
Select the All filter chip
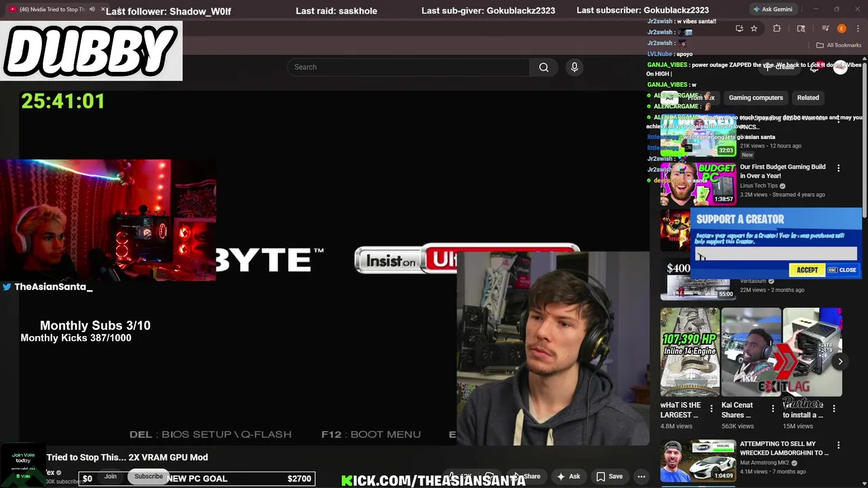[670, 98]
